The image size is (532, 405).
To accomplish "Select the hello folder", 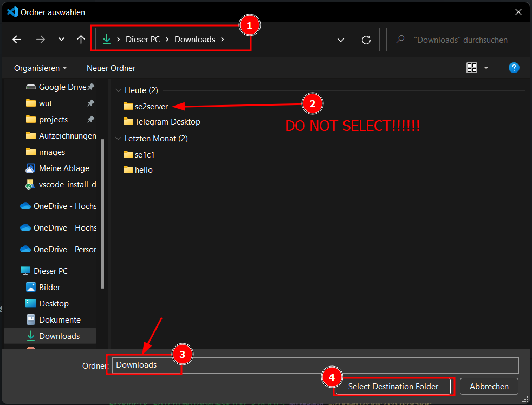I will click(x=138, y=170).
